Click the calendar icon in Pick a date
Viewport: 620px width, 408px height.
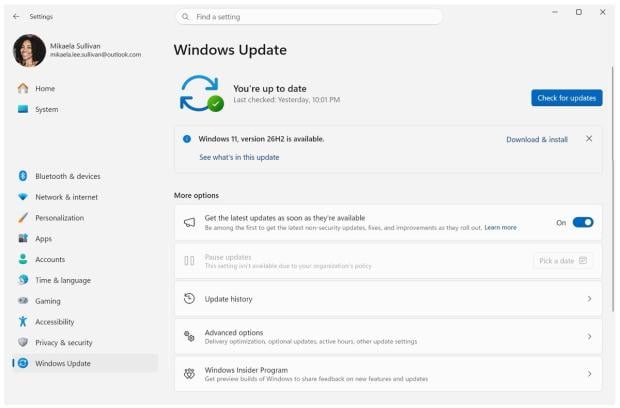point(583,261)
